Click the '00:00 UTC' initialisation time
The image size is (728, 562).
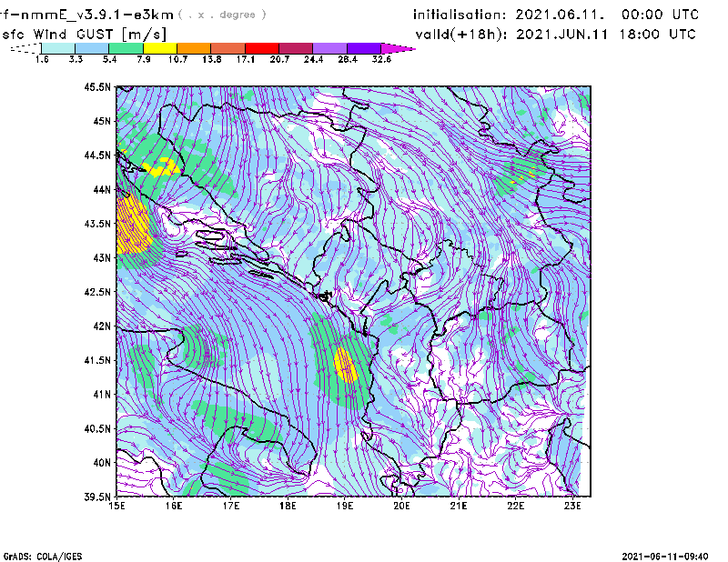pos(660,15)
